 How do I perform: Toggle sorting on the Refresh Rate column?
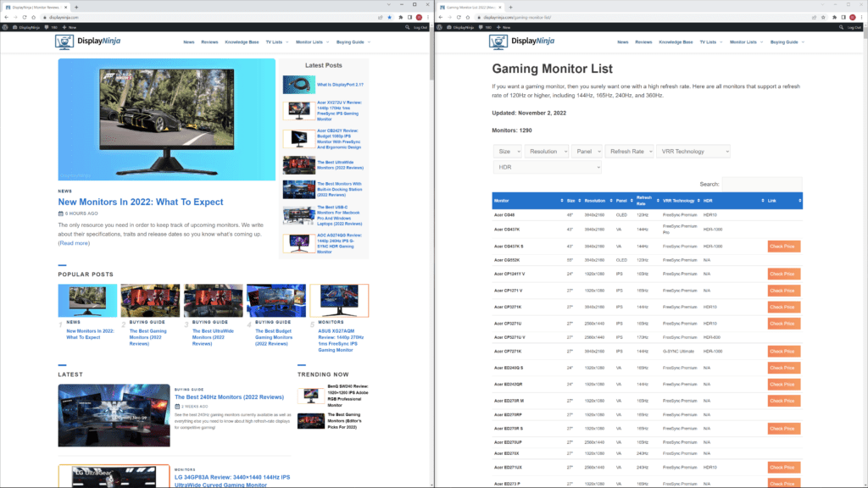645,200
